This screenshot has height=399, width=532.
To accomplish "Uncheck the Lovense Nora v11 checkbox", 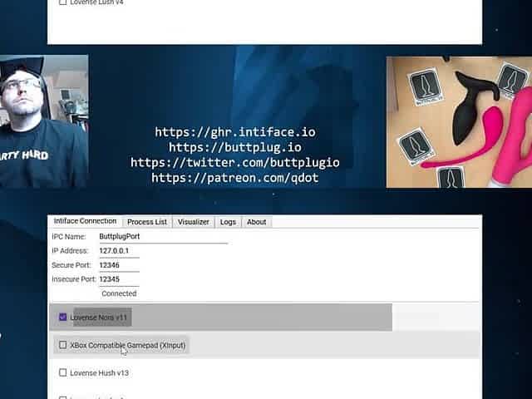I will [x=63, y=318].
